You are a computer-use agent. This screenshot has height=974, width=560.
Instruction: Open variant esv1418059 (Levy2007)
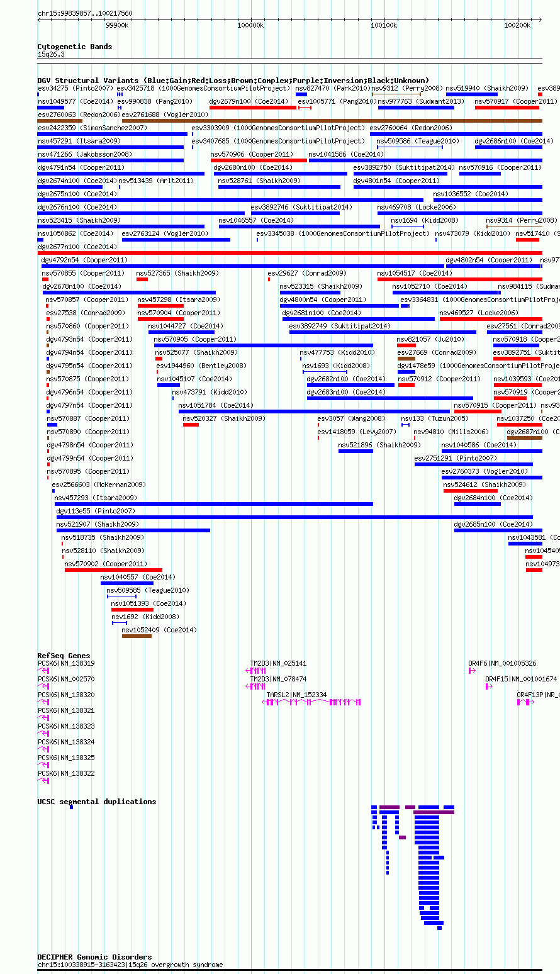pos(357,432)
